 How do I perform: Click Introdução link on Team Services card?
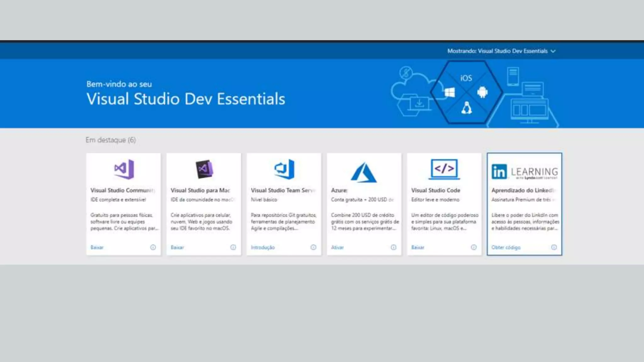[263, 247]
